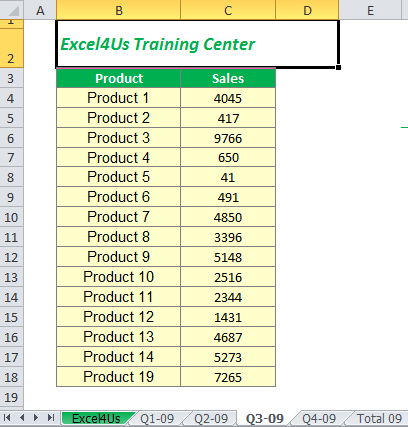Click sales value 4045
This screenshot has width=408, height=427.
tap(228, 98)
